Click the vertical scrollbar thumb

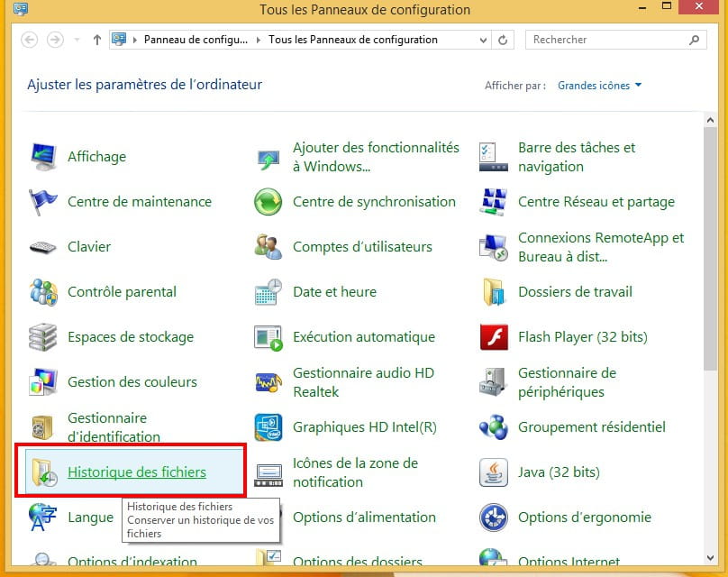click(x=710, y=249)
